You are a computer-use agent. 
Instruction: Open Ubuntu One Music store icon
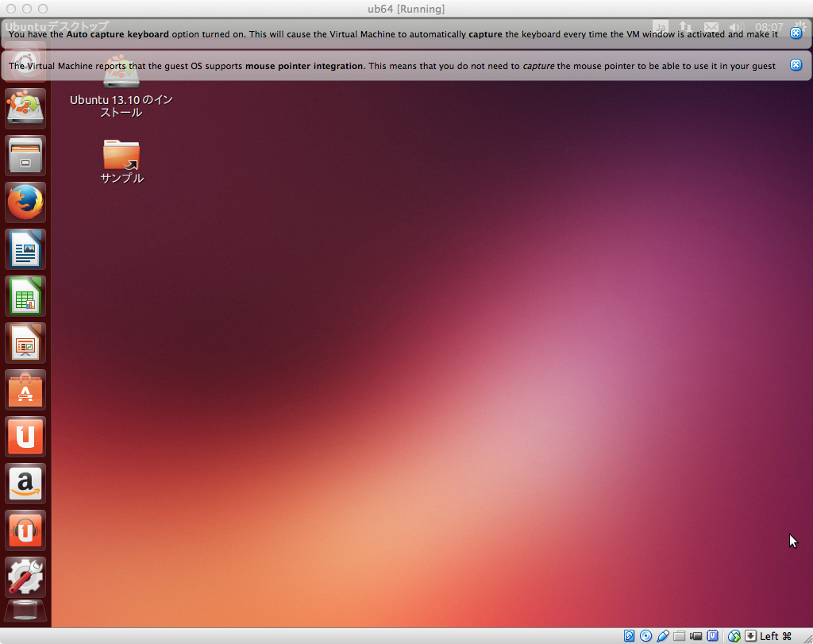click(x=25, y=530)
